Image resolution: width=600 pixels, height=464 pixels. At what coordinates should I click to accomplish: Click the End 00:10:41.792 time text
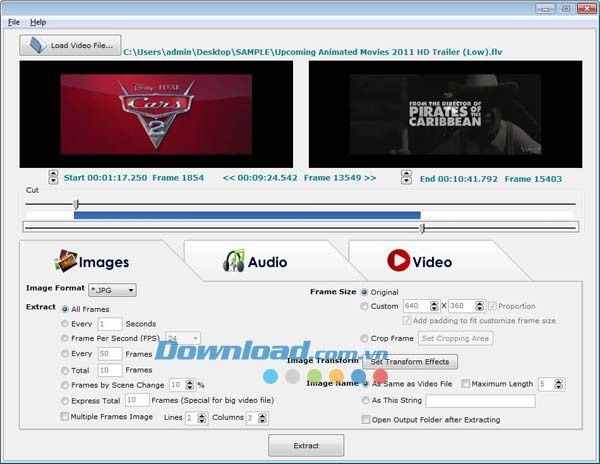459,179
